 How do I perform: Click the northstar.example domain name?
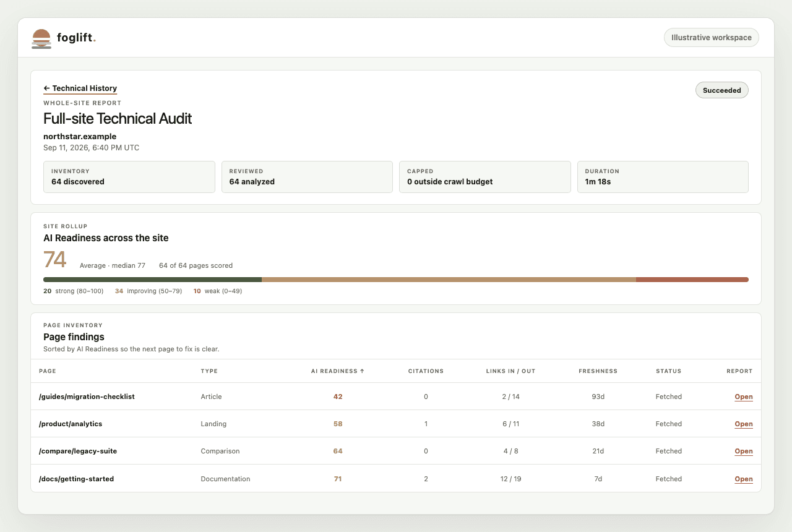80,136
